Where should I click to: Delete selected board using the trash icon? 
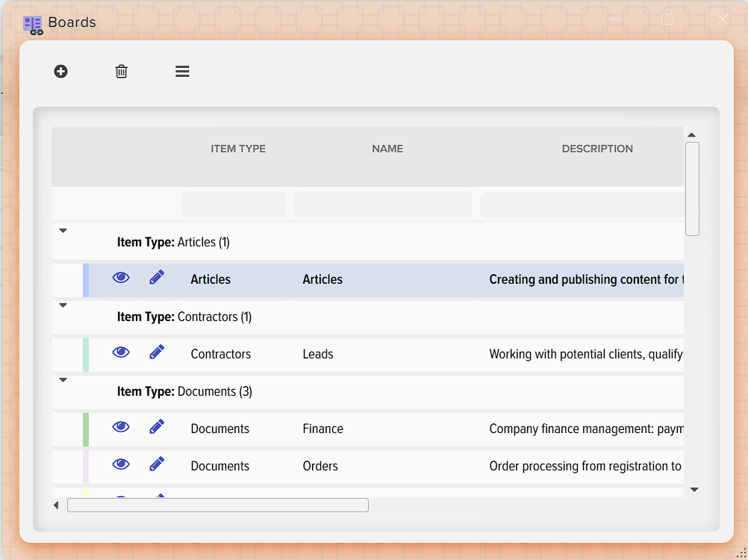[x=121, y=72]
